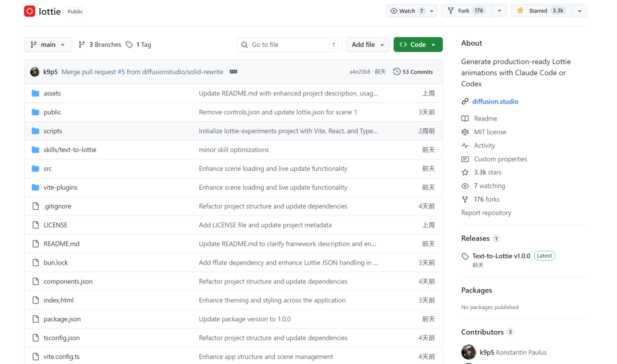The width and height of the screenshot is (617, 364).
Task: Click the release tag icon for Text-to-Lottie
Action: point(465,256)
